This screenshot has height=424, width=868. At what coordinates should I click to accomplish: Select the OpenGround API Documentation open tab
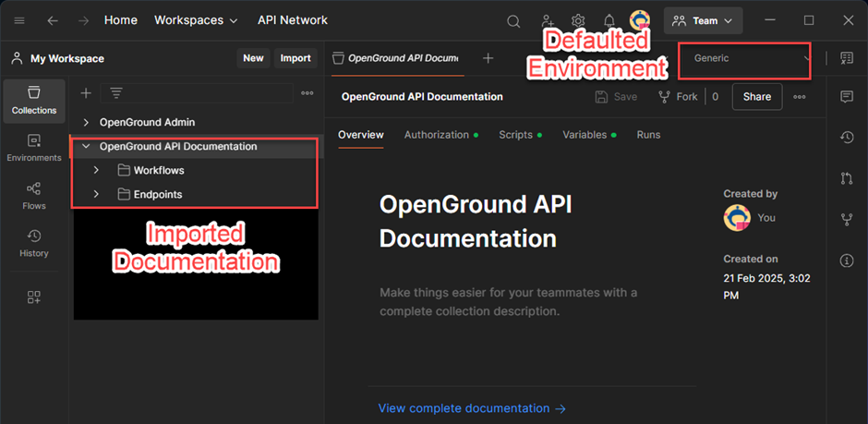point(396,58)
